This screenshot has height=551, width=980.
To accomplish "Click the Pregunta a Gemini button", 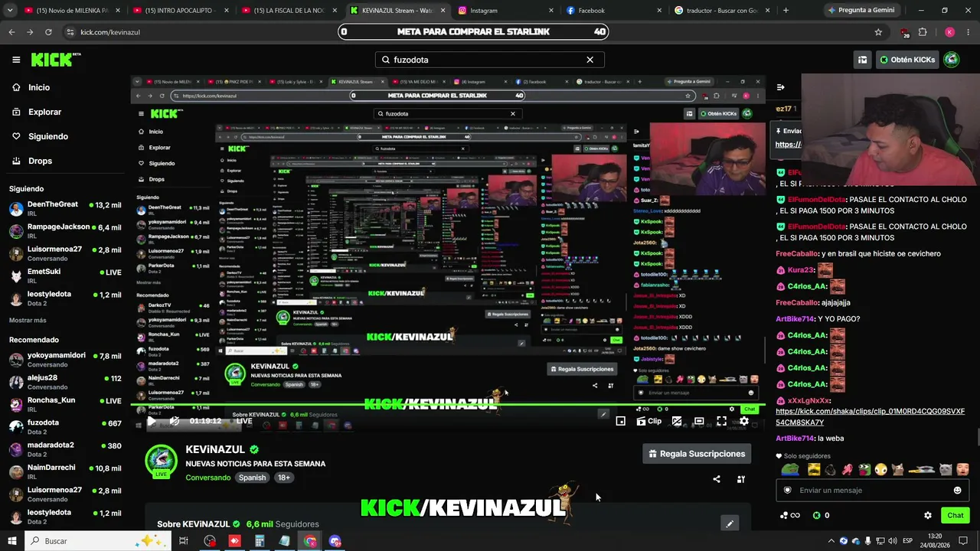I will click(861, 11).
